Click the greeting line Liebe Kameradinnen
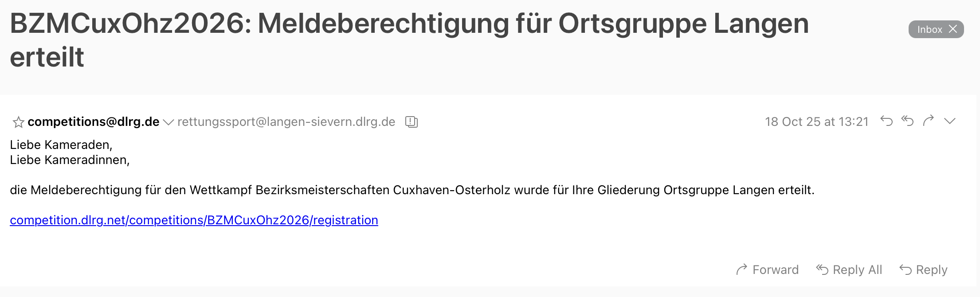 (70, 160)
